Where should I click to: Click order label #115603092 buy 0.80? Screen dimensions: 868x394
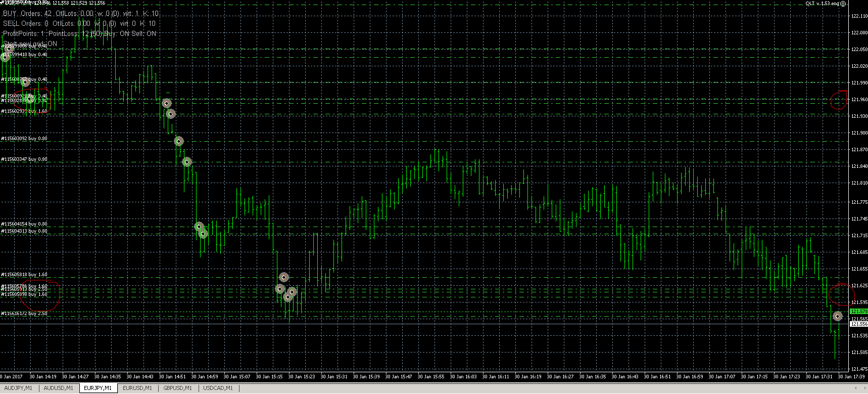pyautogui.click(x=24, y=138)
